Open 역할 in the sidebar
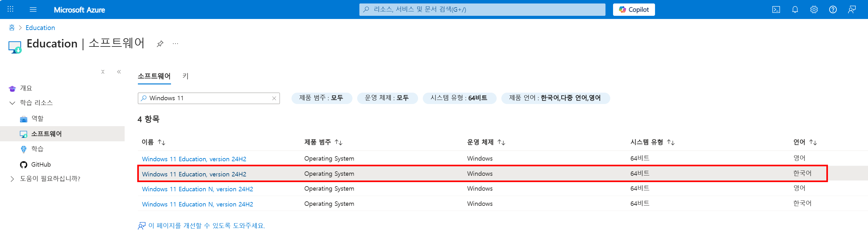Screen dimensions: 868x233 click(x=37, y=119)
